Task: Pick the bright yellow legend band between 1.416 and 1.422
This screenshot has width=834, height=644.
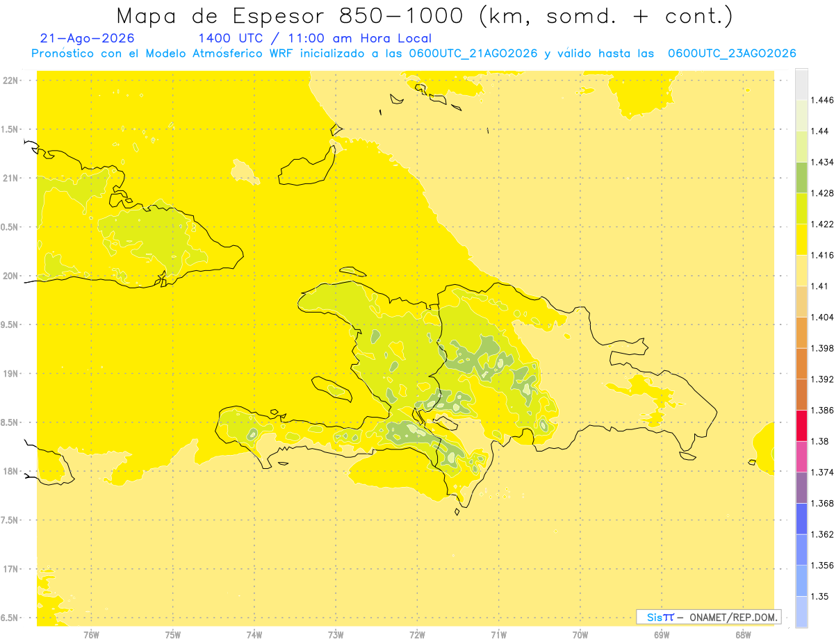Action: [801, 239]
